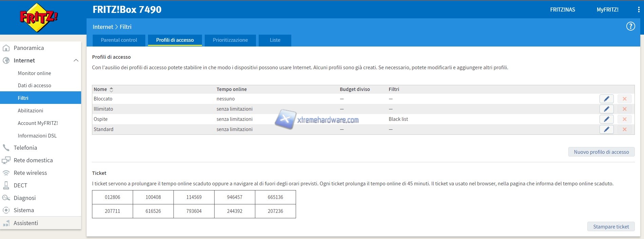This screenshot has width=644, height=239.
Task: Go to Monitor online in sidebar
Action: [34, 73]
